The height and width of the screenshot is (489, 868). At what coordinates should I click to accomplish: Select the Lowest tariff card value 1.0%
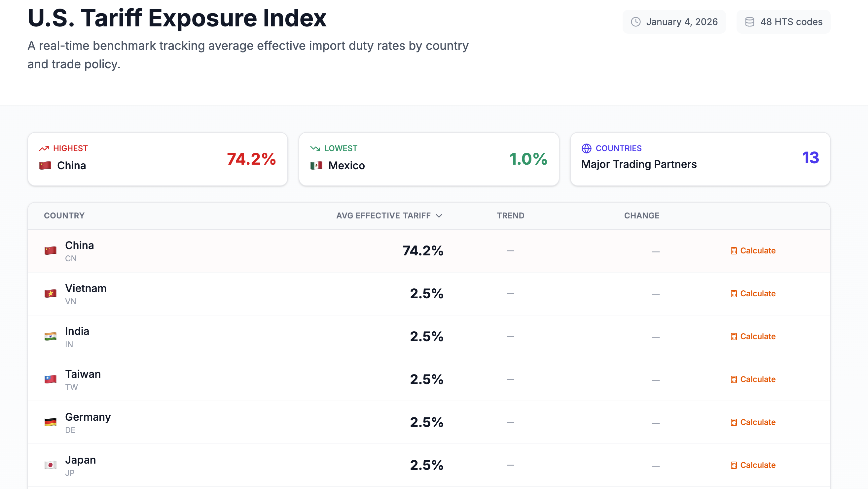coord(528,159)
